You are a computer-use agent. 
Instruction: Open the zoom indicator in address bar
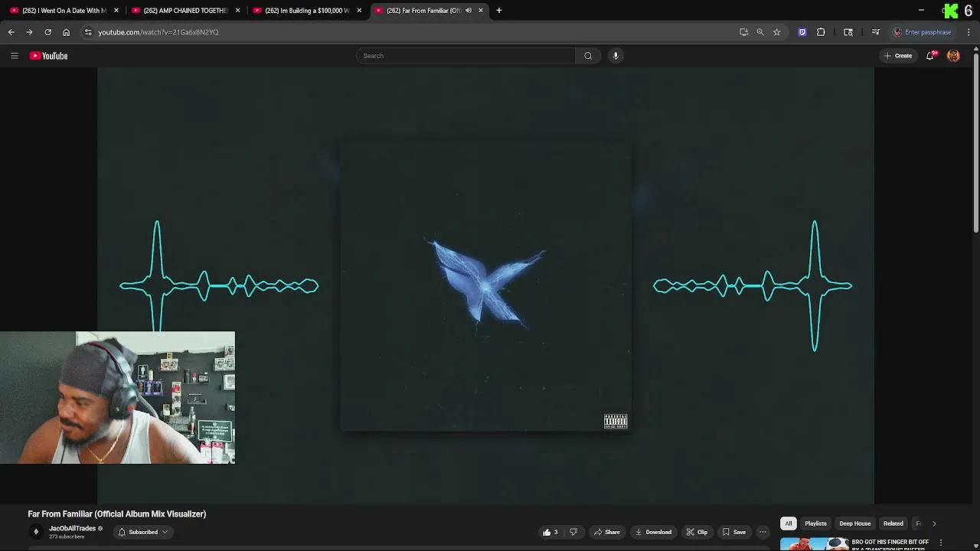tap(760, 32)
